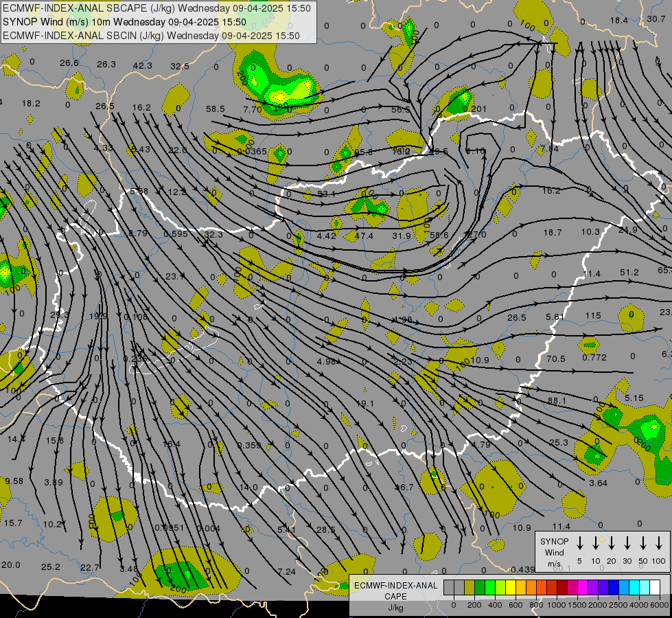Click the map value 18.7
672x618 pixels.
click(553, 233)
